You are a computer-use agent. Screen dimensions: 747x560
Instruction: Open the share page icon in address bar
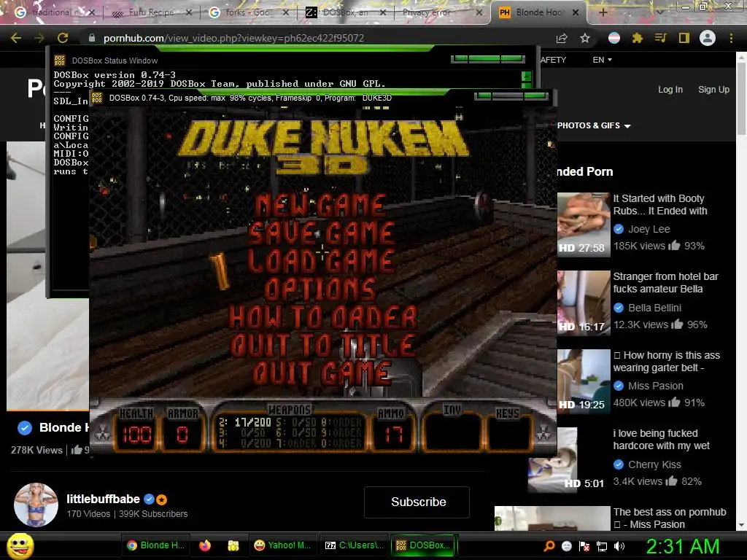pos(562,38)
